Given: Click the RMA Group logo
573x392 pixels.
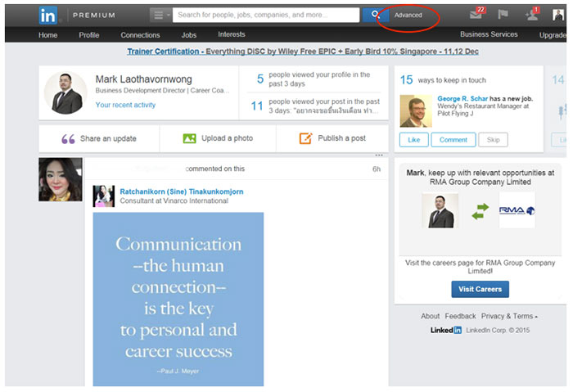Looking at the screenshot, I should coord(517,210).
